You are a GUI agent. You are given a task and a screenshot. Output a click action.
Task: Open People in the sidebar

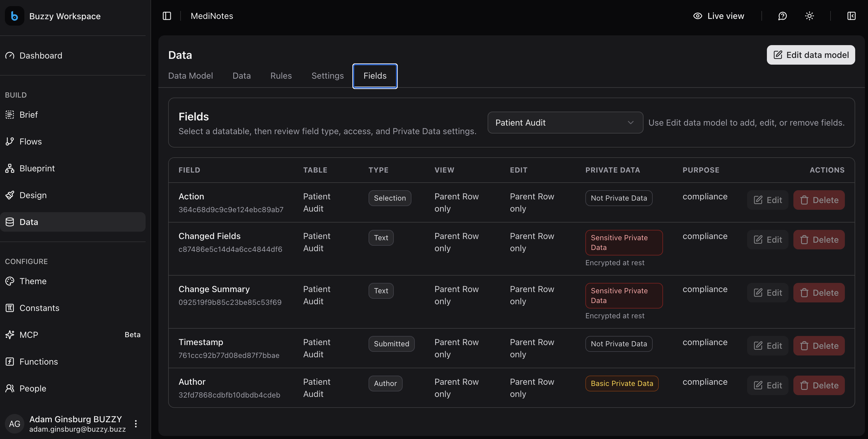(x=73, y=388)
